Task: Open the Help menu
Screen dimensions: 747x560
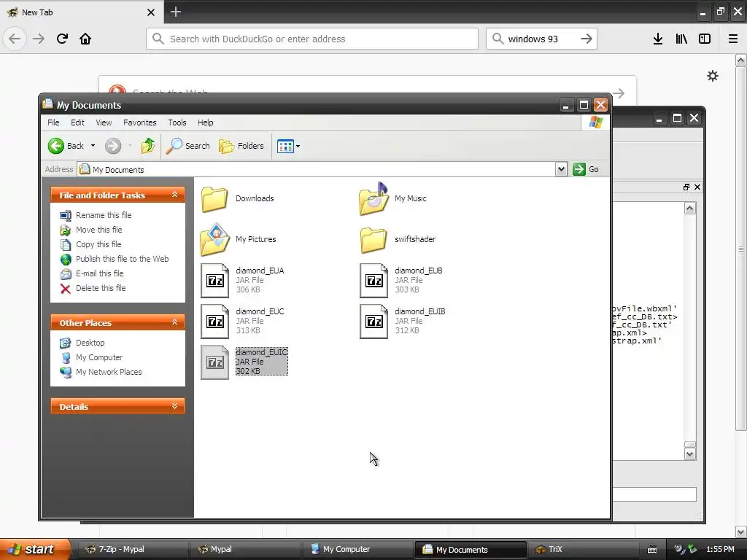Action: 205,122
